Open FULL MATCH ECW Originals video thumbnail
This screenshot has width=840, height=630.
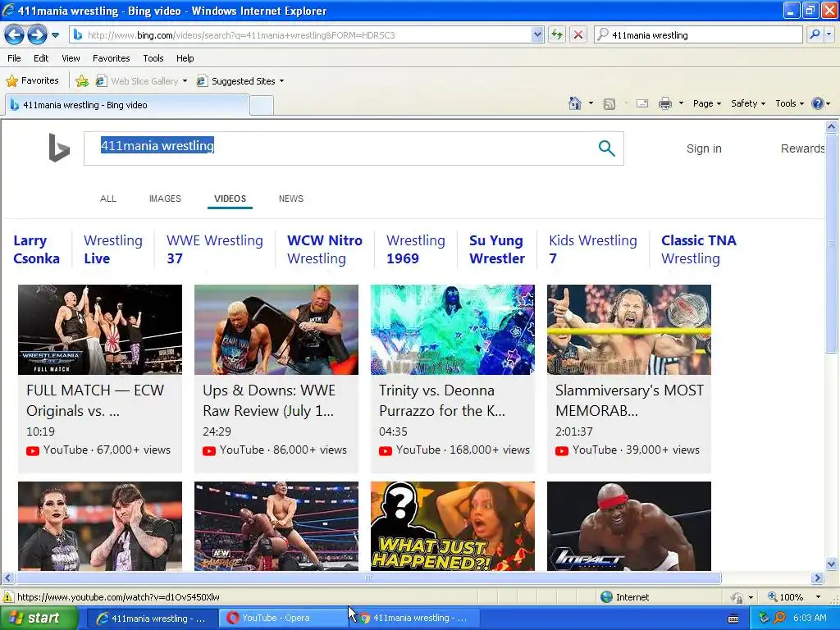pos(100,330)
